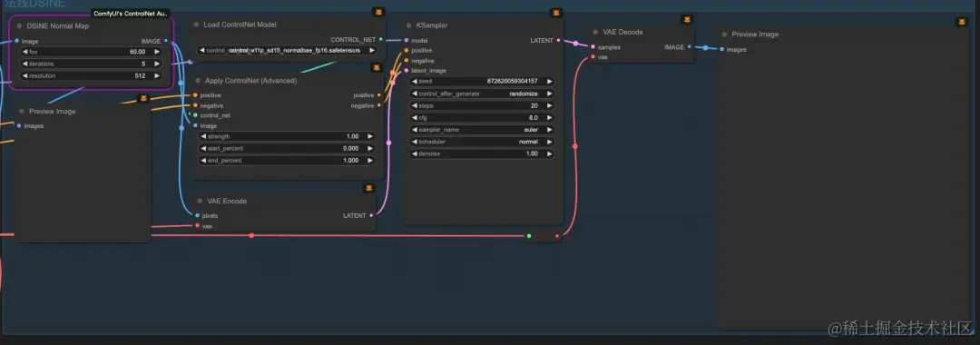Image resolution: width=980 pixels, height=345 pixels.
Task: Click the green input dot of the reroute node
Action: tap(529, 236)
